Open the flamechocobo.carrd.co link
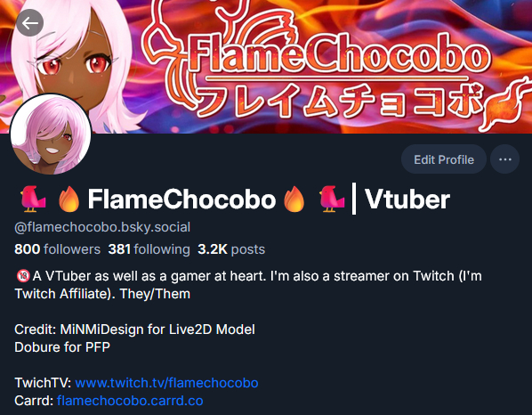The image size is (532, 415). [130, 401]
